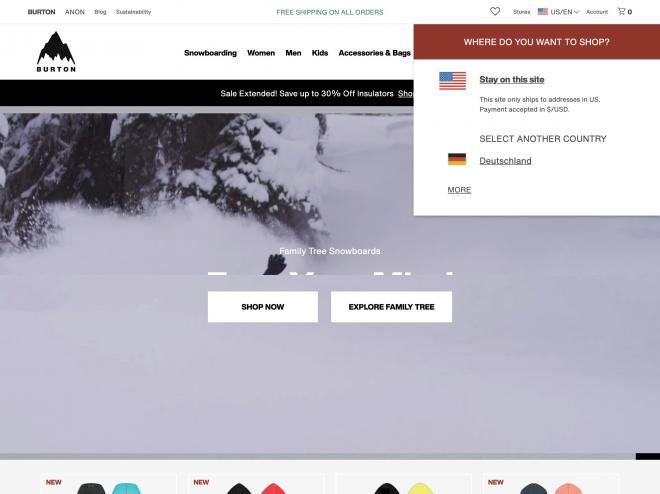Open the Kids menu
Image resolution: width=660 pixels, height=494 pixels.
[x=320, y=53]
